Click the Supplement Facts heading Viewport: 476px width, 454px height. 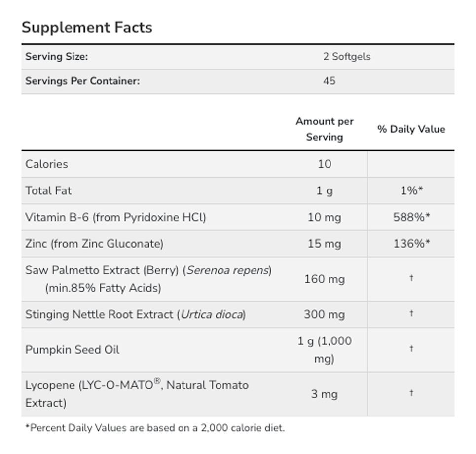(87, 27)
